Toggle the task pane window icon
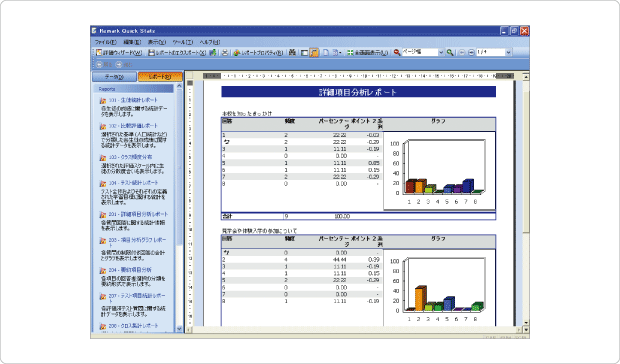The height and width of the screenshot is (364, 620). click(x=304, y=53)
